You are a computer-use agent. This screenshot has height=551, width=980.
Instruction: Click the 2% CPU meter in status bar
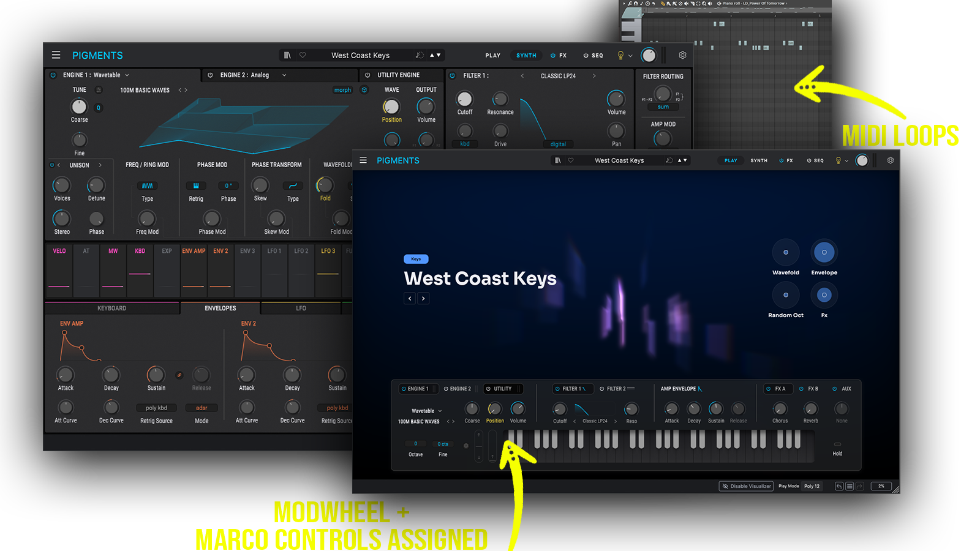pos(881,486)
